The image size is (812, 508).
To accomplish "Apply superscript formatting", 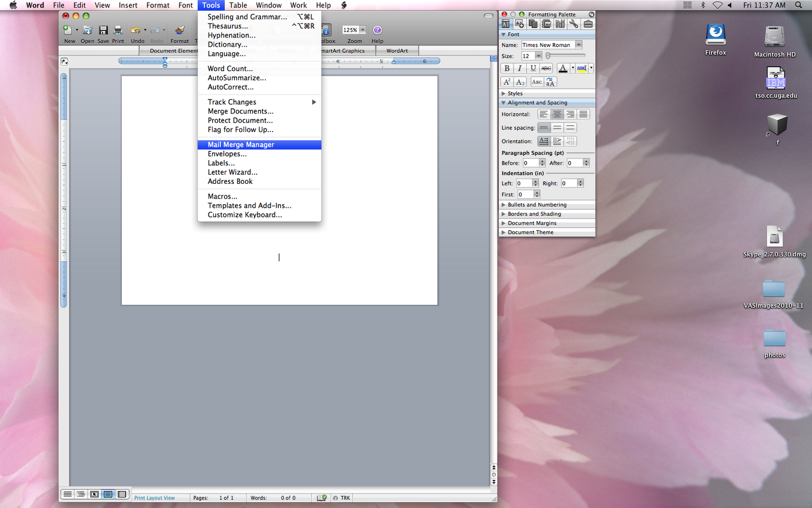I will click(507, 81).
